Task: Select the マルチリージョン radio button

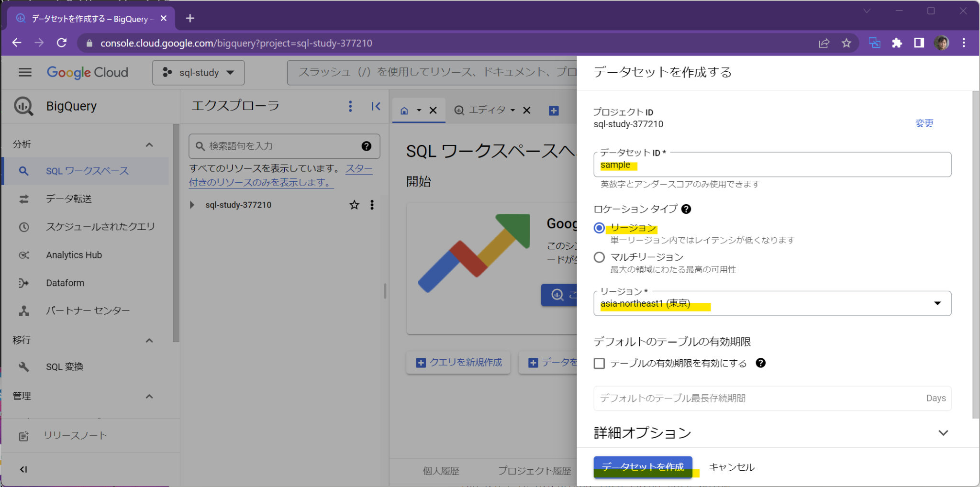Action: [x=599, y=257]
